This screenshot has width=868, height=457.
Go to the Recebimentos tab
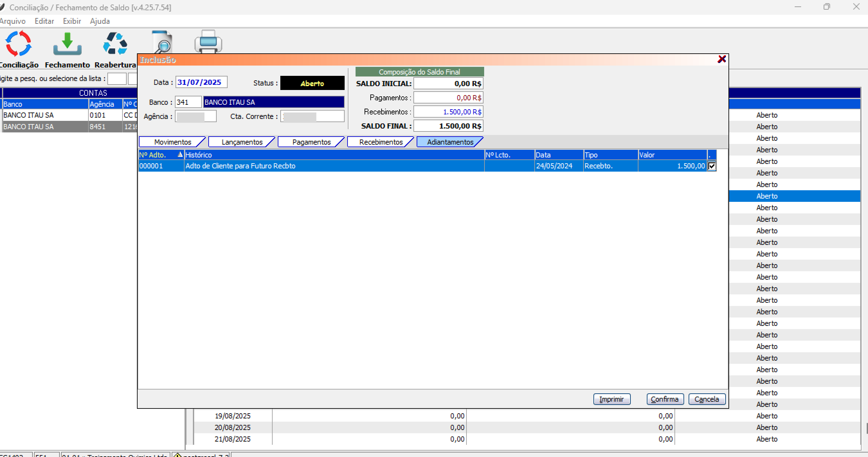[x=380, y=142]
